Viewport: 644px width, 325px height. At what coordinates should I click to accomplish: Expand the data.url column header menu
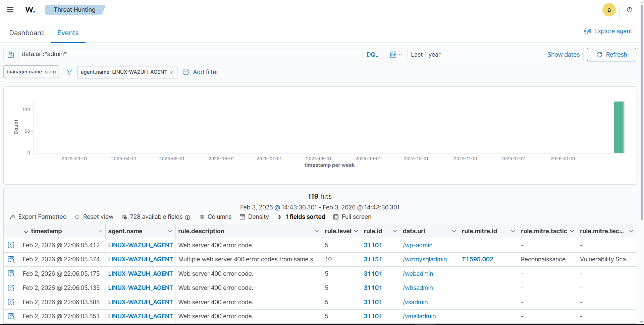pos(453,231)
